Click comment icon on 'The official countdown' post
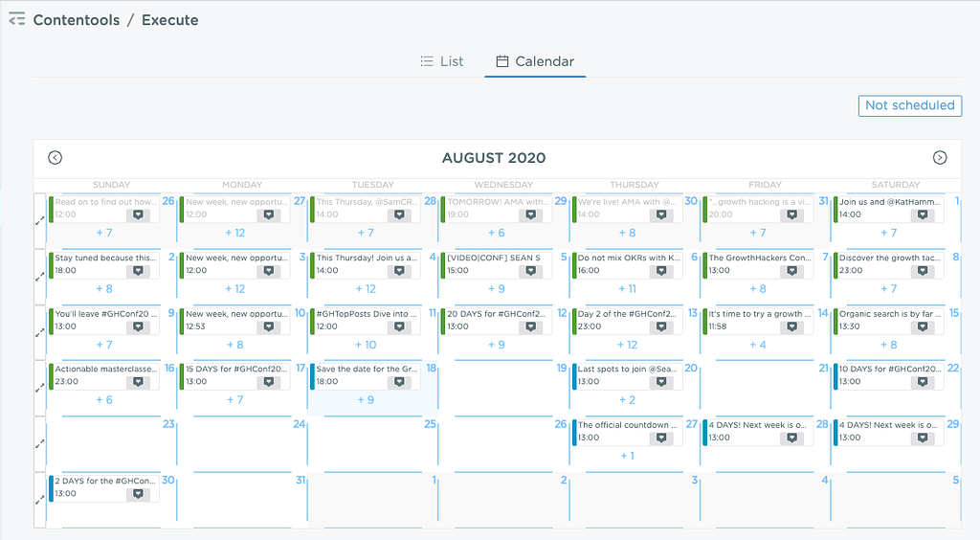The height and width of the screenshot is (540, 980). [660, 439]
